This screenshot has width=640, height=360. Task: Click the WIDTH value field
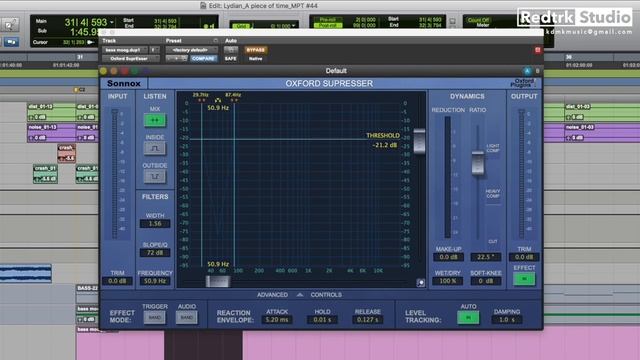(x=155, y=224)
